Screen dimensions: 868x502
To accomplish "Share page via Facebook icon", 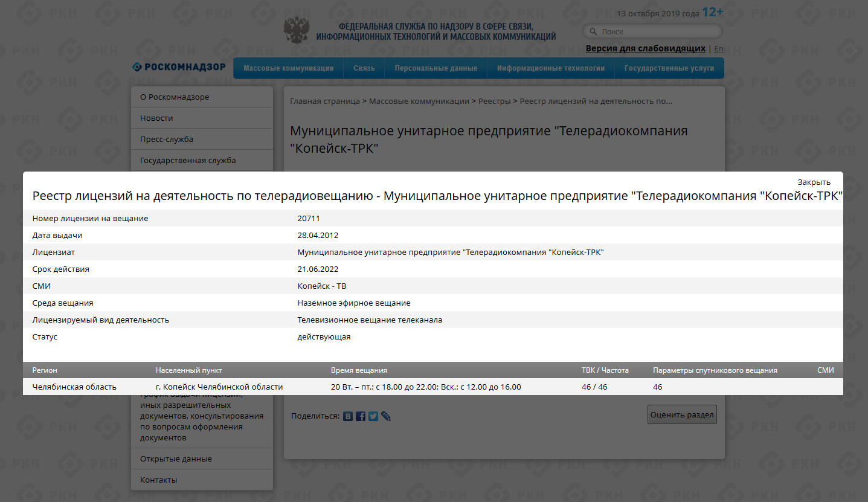I will [361, 416].
